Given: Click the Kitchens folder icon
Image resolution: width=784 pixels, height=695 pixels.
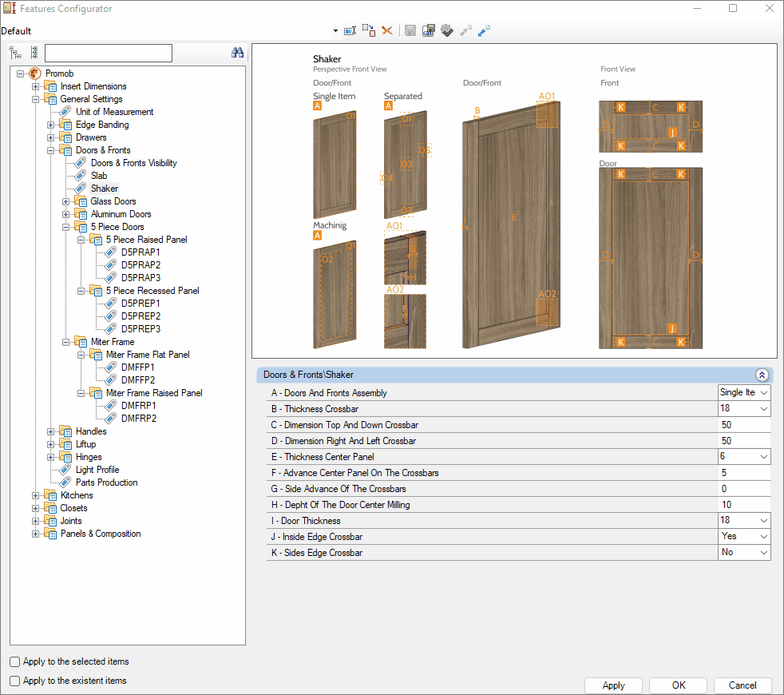Looking at the screenshot, I should click(50, 495).
